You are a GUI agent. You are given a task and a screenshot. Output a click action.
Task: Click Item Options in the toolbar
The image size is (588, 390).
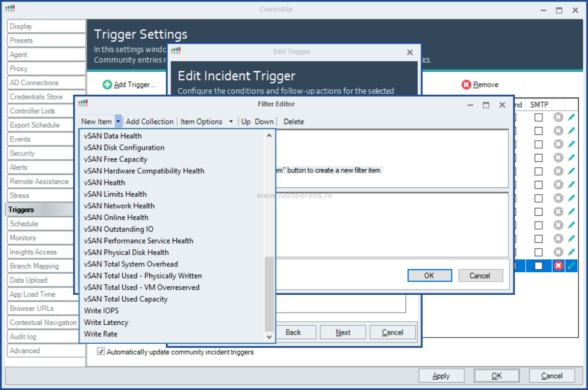(x=201, y=121)
